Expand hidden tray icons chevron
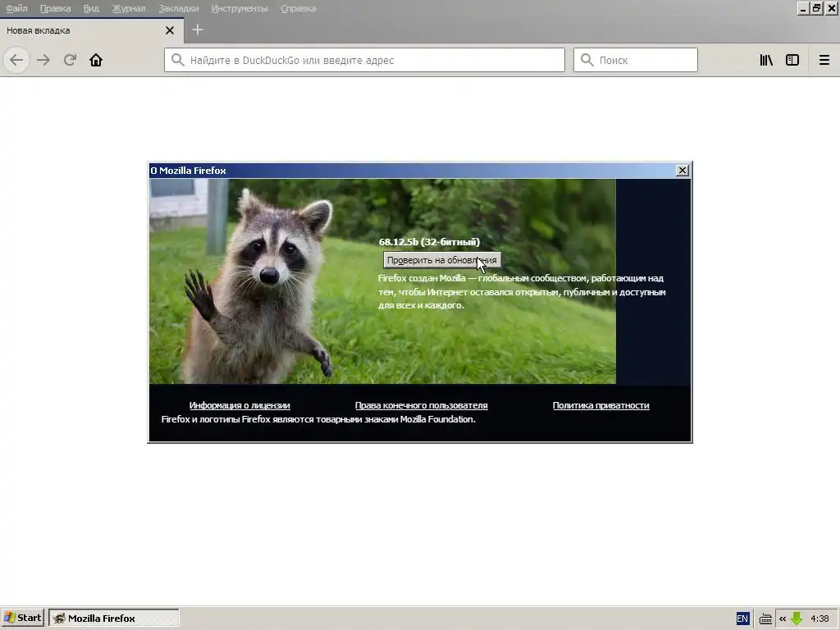Viewport: 840px width, 630px height. (782, 619)
